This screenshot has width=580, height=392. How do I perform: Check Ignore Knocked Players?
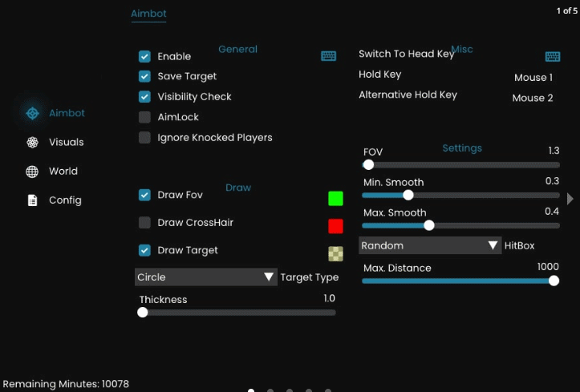pos(144,137)
